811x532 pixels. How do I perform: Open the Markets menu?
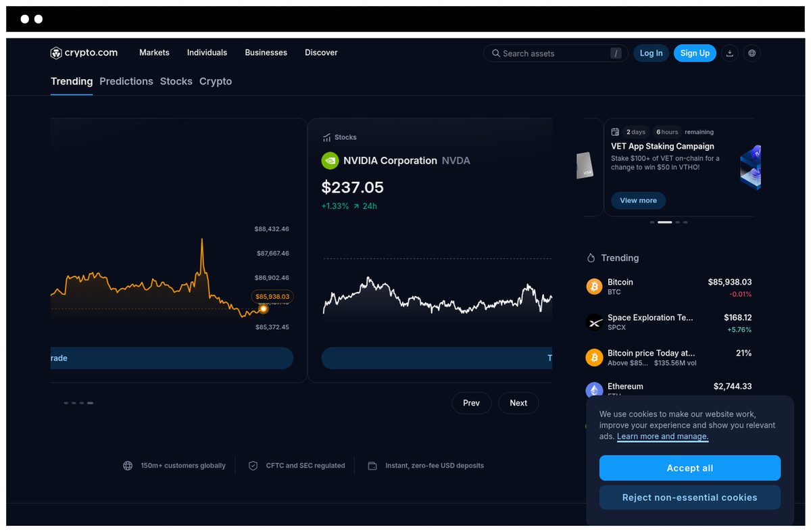pos(154,53)
